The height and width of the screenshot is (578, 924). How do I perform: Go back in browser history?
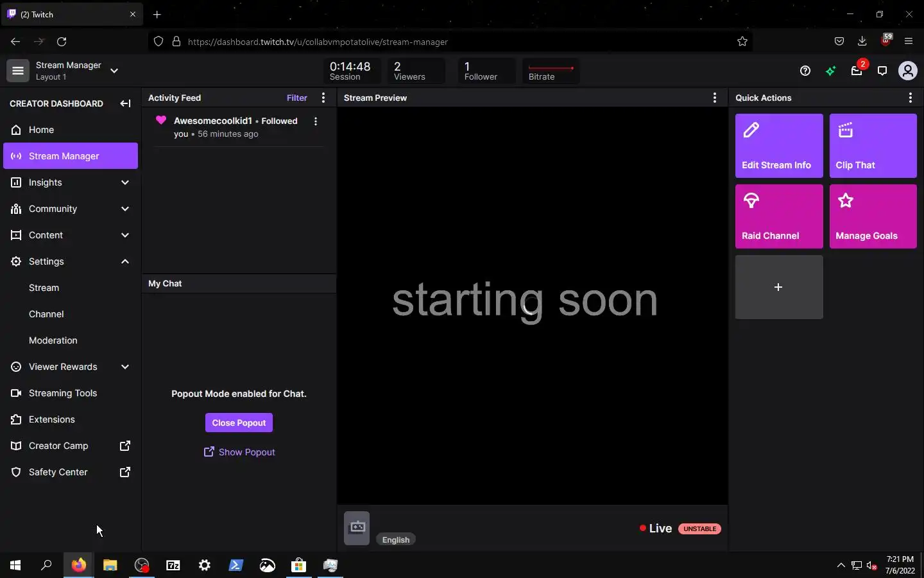coord(15,42)
